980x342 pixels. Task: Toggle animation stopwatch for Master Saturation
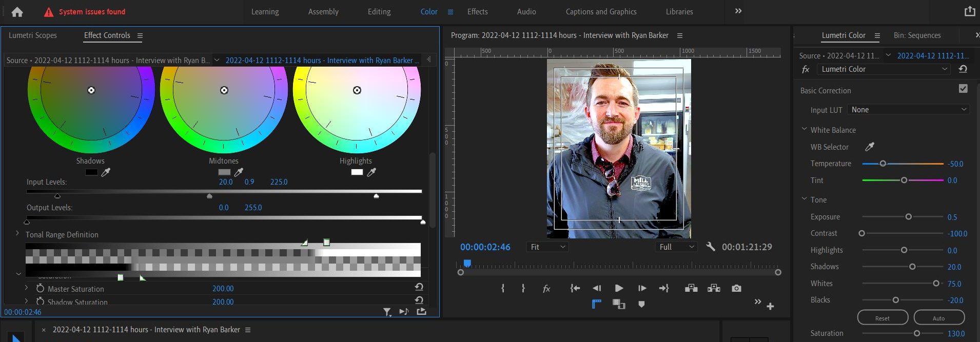tap(40, 288)
